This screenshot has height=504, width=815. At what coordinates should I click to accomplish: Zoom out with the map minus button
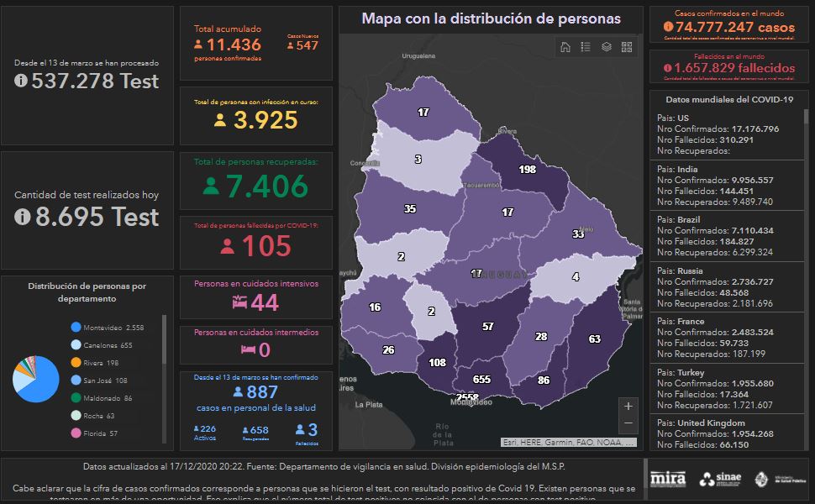[628, 424]
